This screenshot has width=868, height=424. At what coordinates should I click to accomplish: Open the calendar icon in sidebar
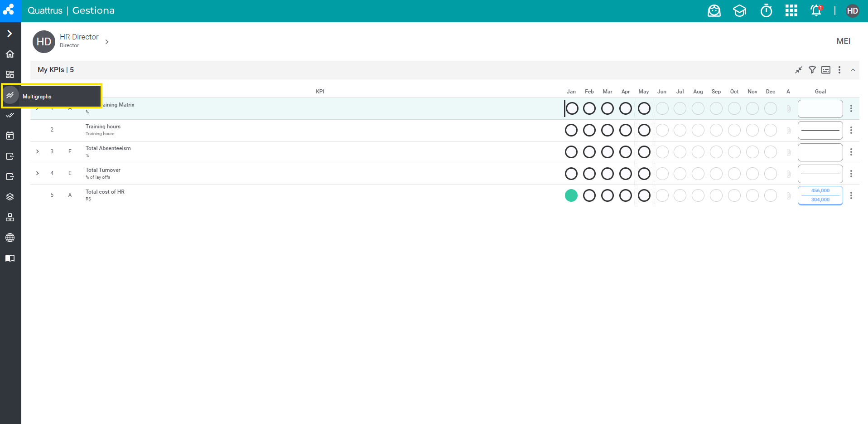pyautogui.click(x=10, y=136)
